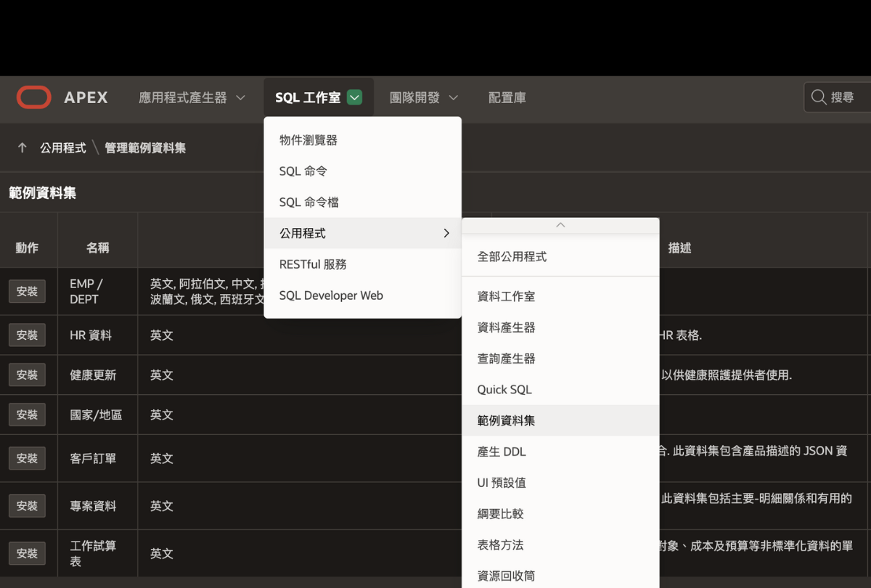Choose 資料工作室 in submenu

pos(560,296)
